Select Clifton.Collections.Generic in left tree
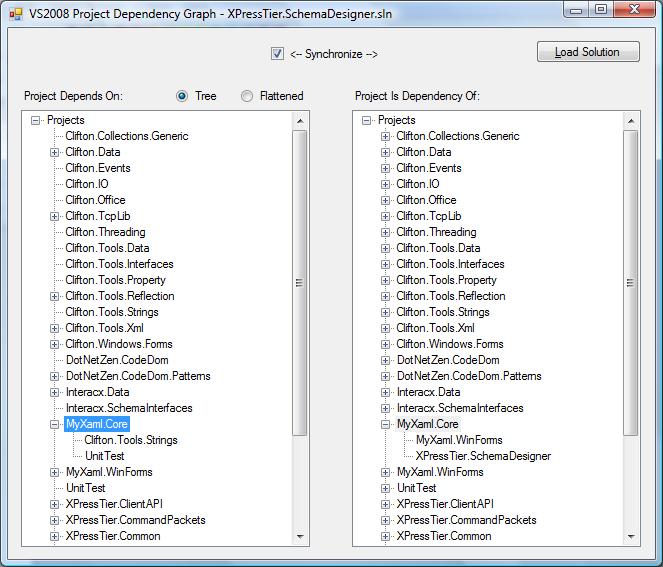Screen dimensions: 663x567 coord(127,136)
